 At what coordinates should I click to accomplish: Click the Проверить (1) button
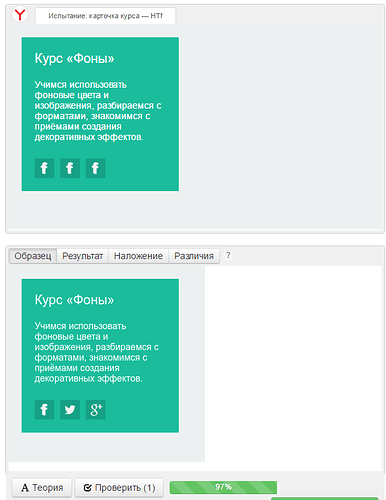[119, 488]
